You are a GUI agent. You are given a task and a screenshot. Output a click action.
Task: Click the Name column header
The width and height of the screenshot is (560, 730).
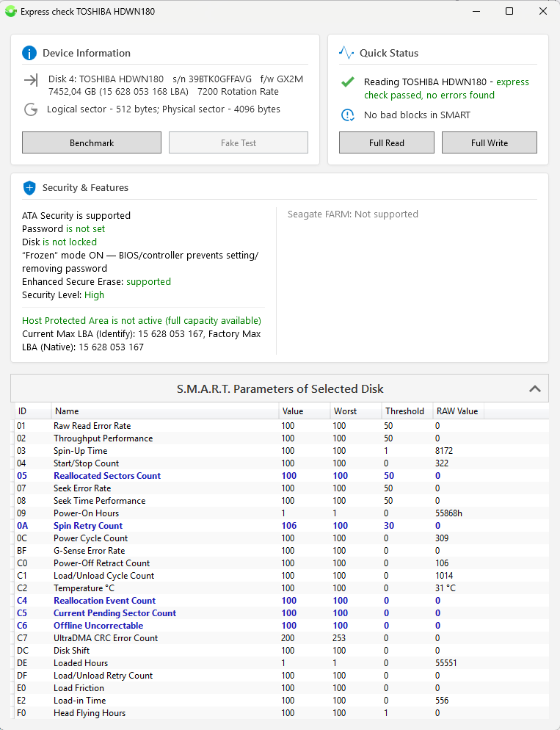[x=66, y=411]
